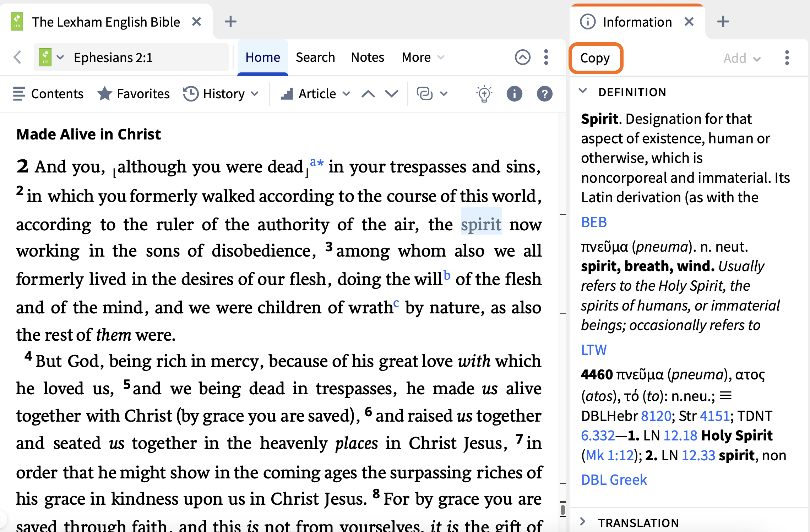
Task: Click the Bible panel scrollbar thumb
Action: (563, 510)
